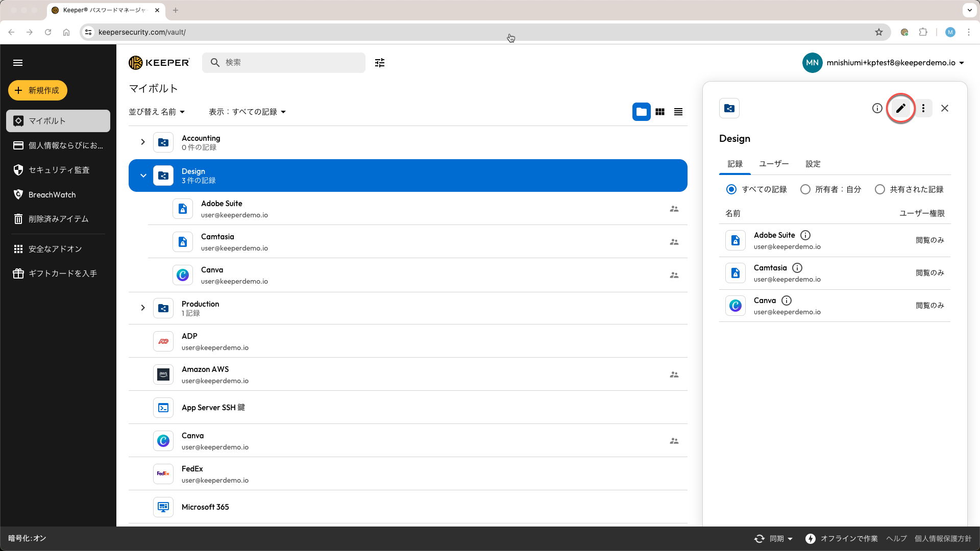This screenshot has width=980, height=551.
Task: Select the すべての記録 radio button
Action: tap(731, 189)
